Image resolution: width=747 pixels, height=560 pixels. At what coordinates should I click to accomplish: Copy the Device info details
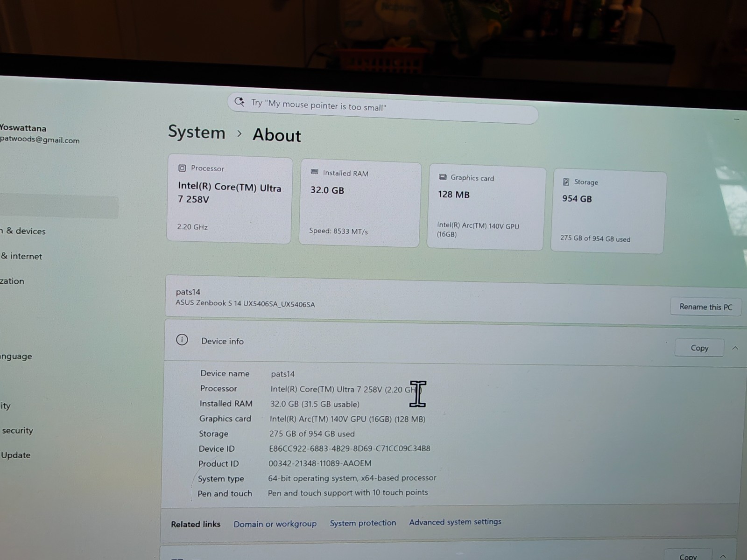coord(699,348)
